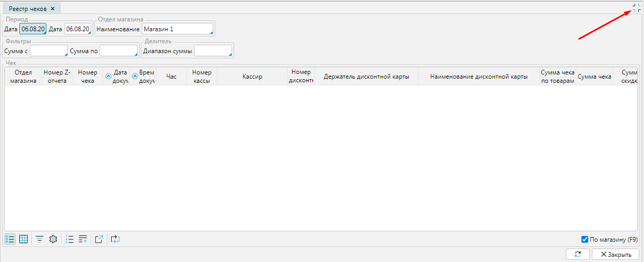Toggle the По магазину (F9) checkbox
Image resolution: width=644 pixels, height=262 pixels.
(585, 240)
